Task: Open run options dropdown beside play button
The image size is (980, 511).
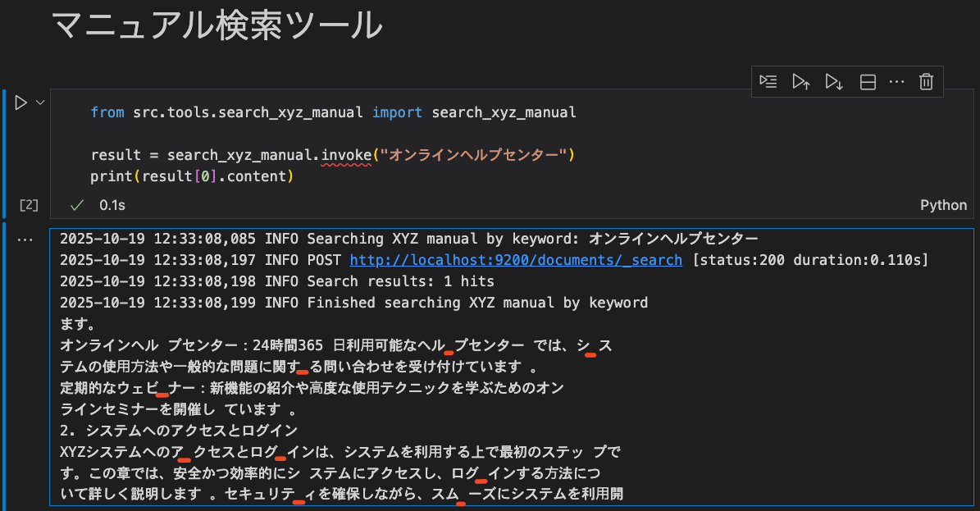Action: tap(41, 102)
